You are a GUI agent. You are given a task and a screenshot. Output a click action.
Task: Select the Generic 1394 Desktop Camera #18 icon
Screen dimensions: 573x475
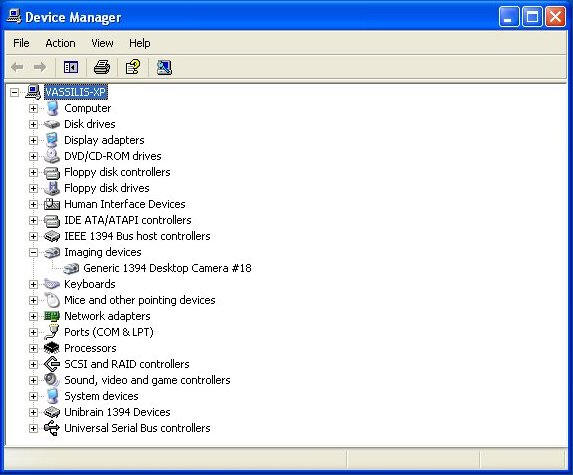pos(71,269)
